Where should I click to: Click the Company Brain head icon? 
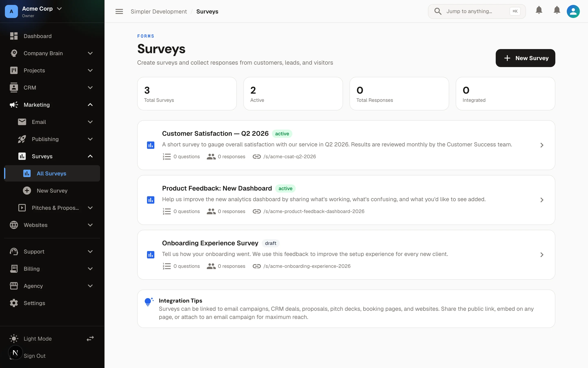[14, 53]
